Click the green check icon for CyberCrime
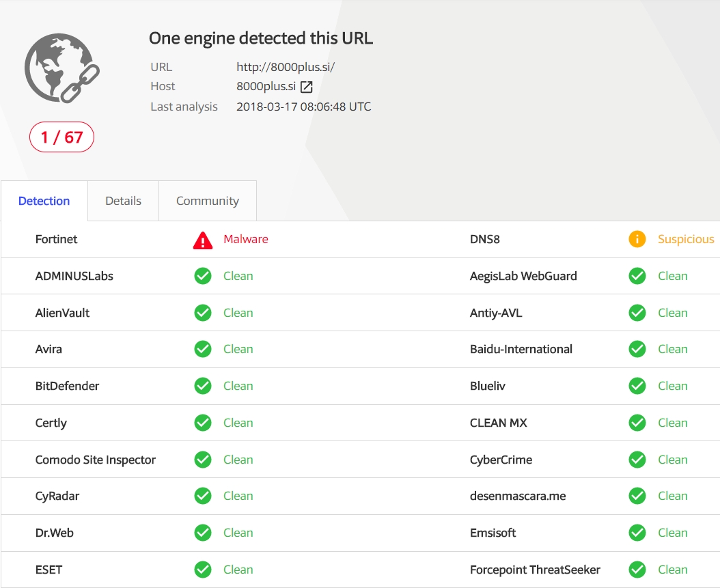The image size is (720, 588). [x=637, y=460]
